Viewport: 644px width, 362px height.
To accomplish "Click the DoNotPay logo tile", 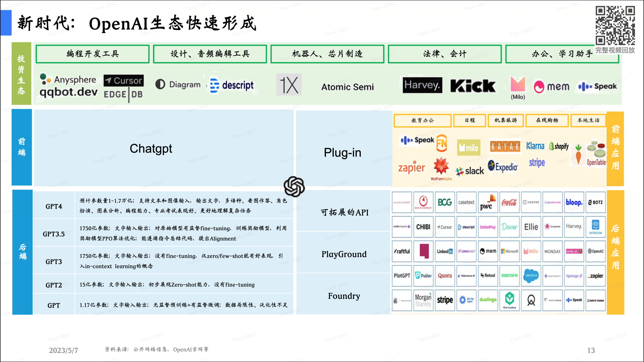I will click(x=488, y=227).
